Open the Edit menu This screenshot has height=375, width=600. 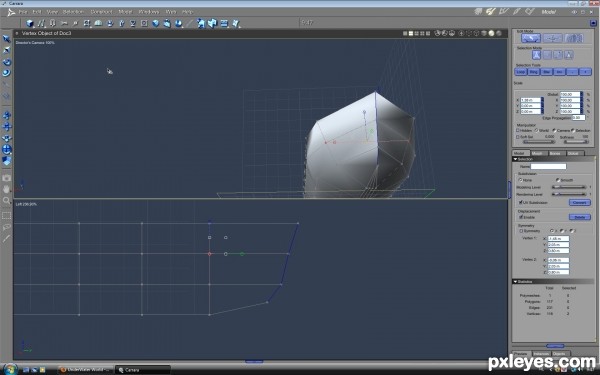(37, 12)
